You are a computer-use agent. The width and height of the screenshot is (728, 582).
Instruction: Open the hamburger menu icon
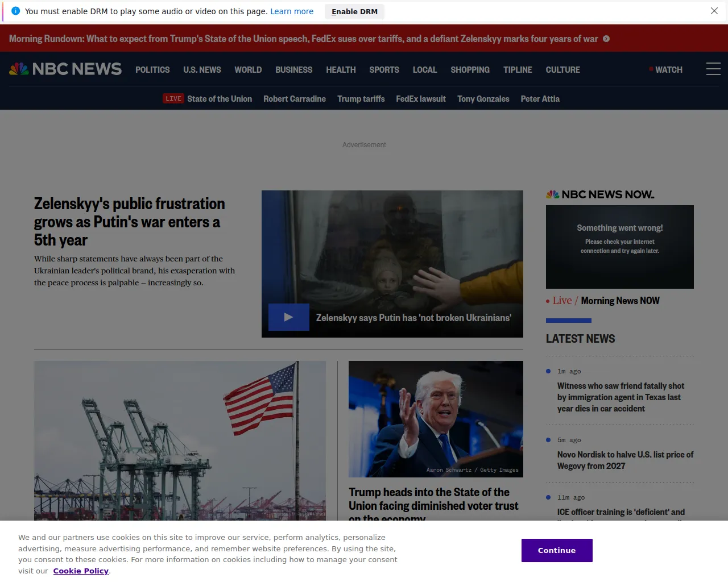[x=713, y=69]
